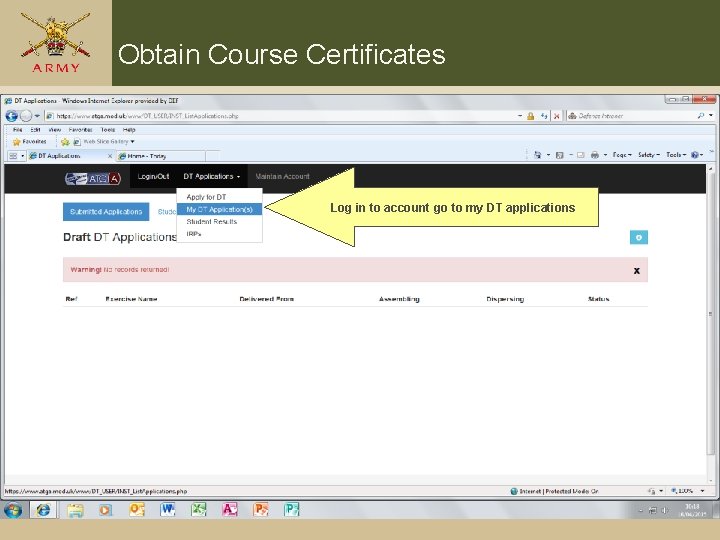Click the Exercise Name column header
The width and height of the screenshot is (720, 540).
(131, 299)
